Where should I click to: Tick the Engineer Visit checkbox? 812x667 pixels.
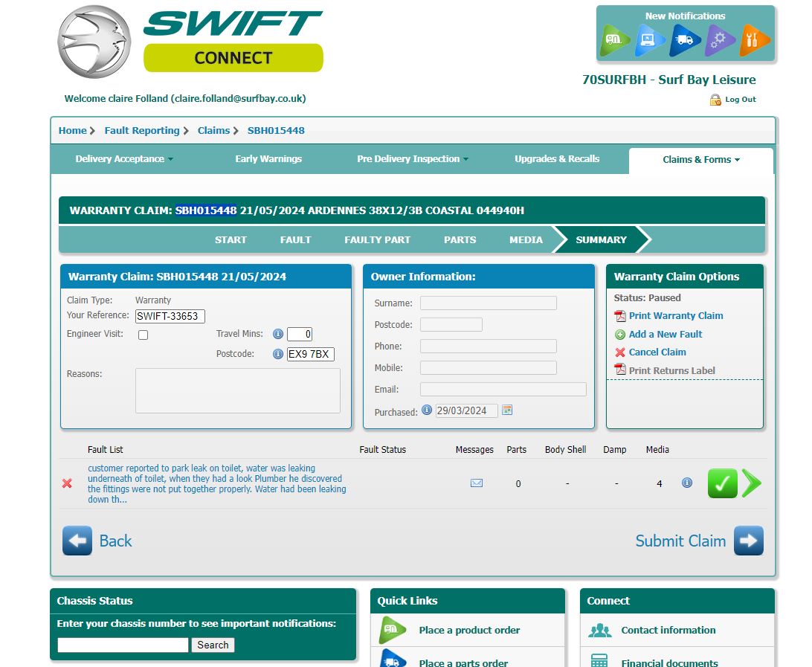(144, 335)
